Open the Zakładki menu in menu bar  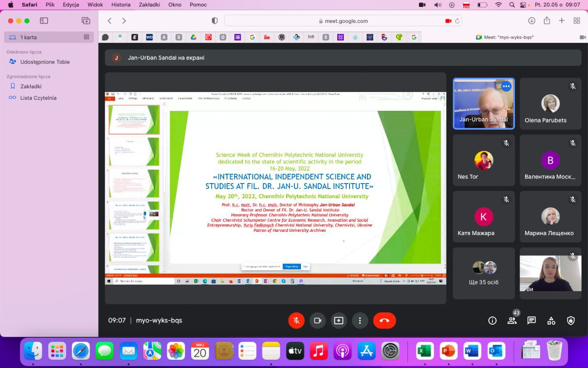click(x=149, y=5)
